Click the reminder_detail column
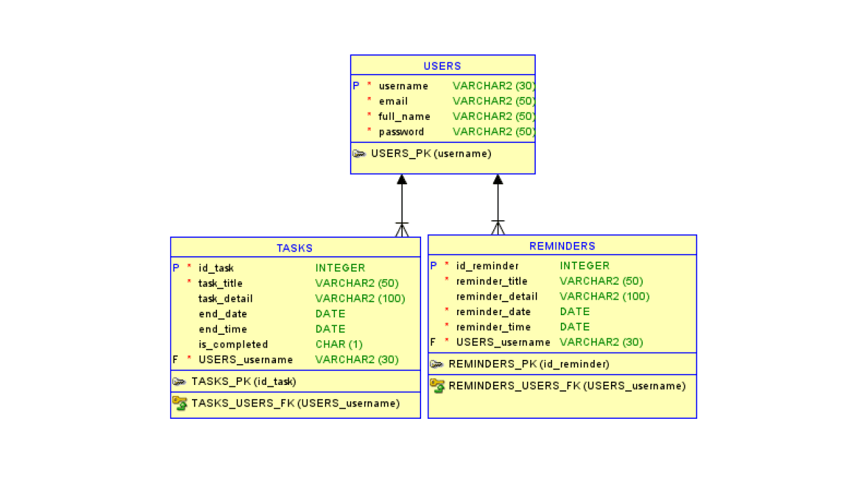Screen dimensions: 868x488 pyautogui.click(x=497, y=296)
